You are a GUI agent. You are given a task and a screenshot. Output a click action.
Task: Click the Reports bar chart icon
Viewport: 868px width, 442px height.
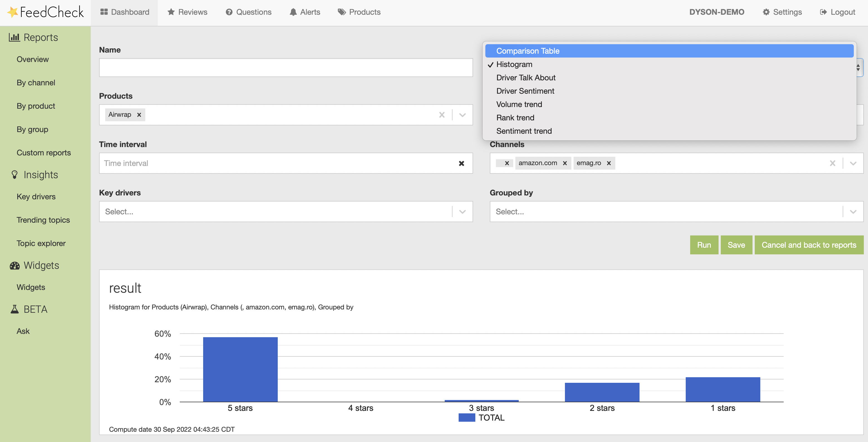point(14,37)
